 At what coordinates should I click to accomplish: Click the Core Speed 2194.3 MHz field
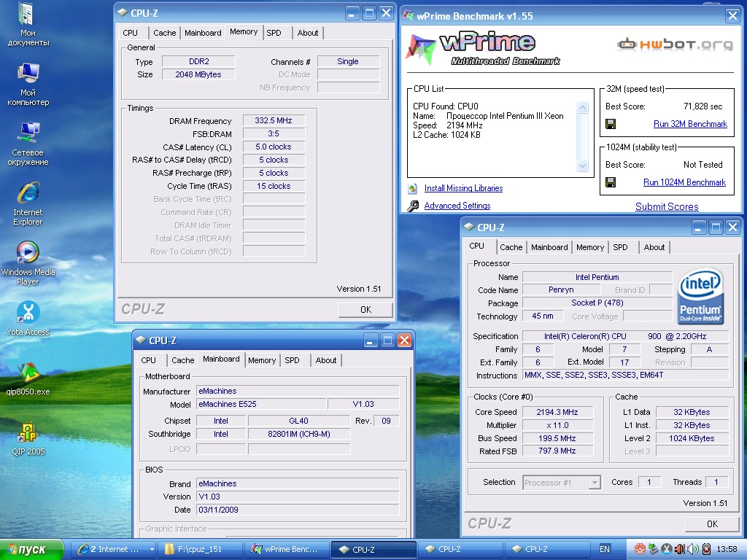coord(557,413)
